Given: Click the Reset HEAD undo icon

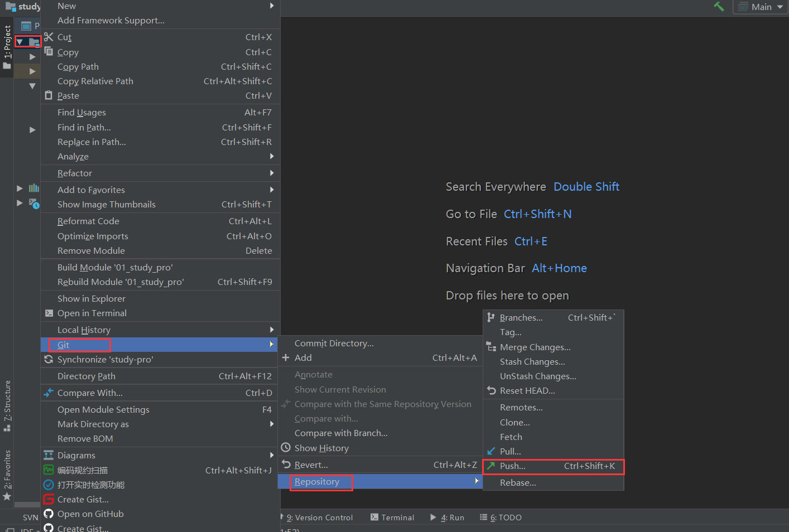Looking at the screenshot, I should point(491,390).
